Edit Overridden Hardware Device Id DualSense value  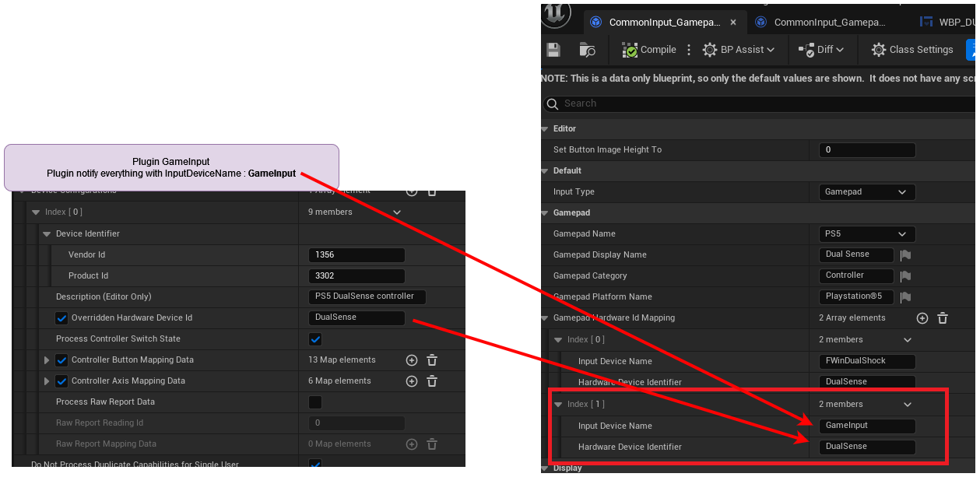tap(357, 318)
